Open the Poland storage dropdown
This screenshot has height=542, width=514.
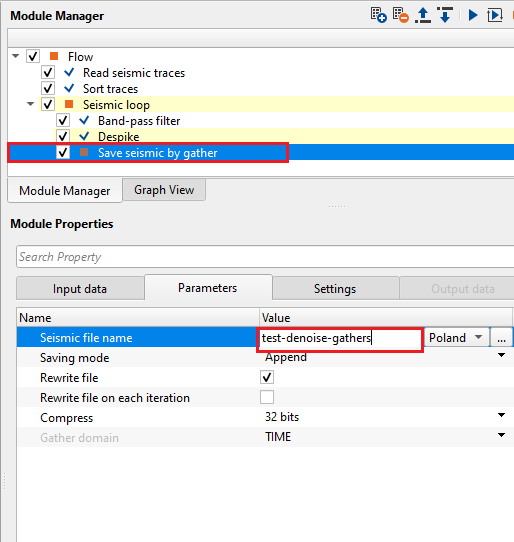456,338
